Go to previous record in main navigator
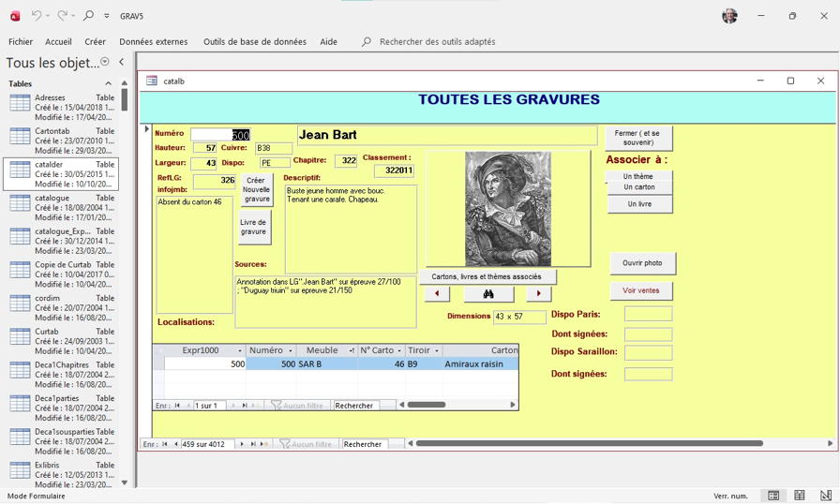Viewport: 840px width, 504px height. coord(175,444)
